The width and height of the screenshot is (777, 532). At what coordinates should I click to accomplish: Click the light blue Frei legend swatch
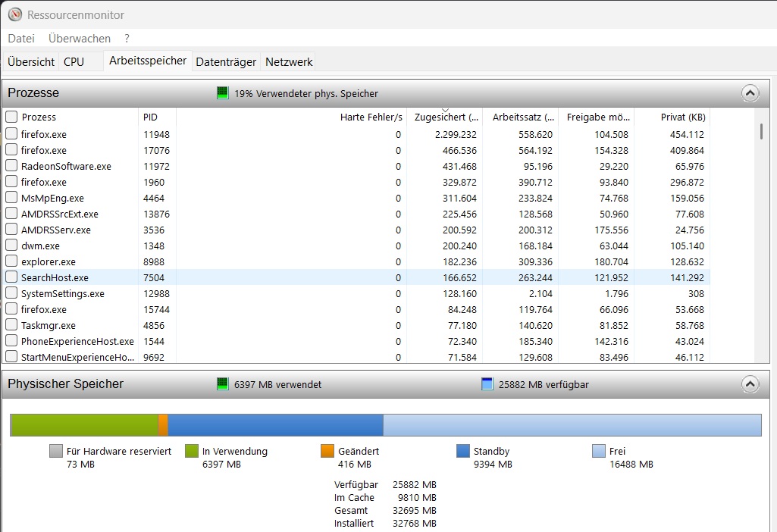point(599,451)
